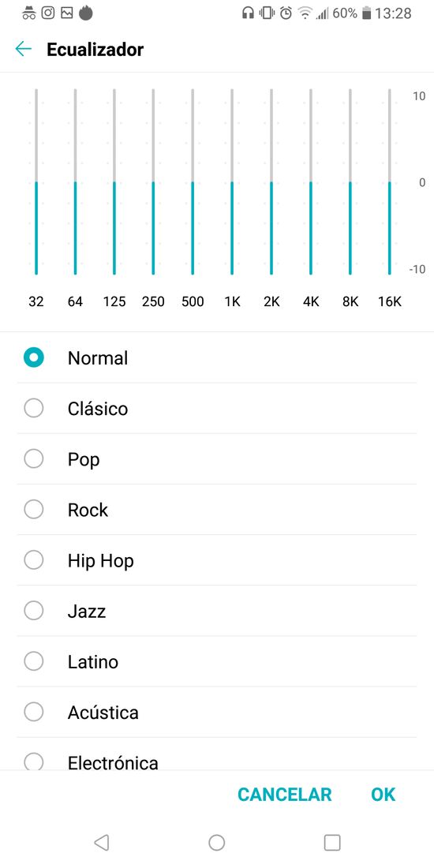Tap the Instagram notification icon in status bar
The height and width of the screenshot is (868, 434).
(x=48, y=13)
